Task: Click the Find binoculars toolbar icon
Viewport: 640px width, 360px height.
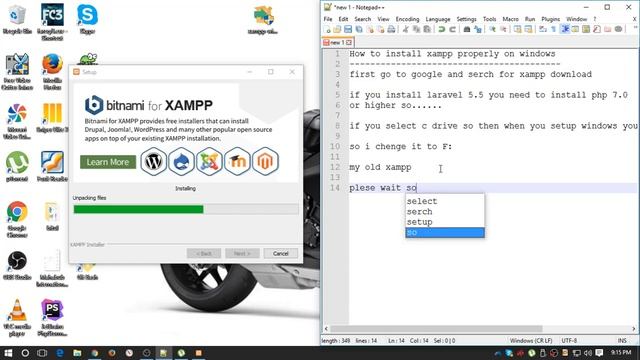Action: click(466, 29)
